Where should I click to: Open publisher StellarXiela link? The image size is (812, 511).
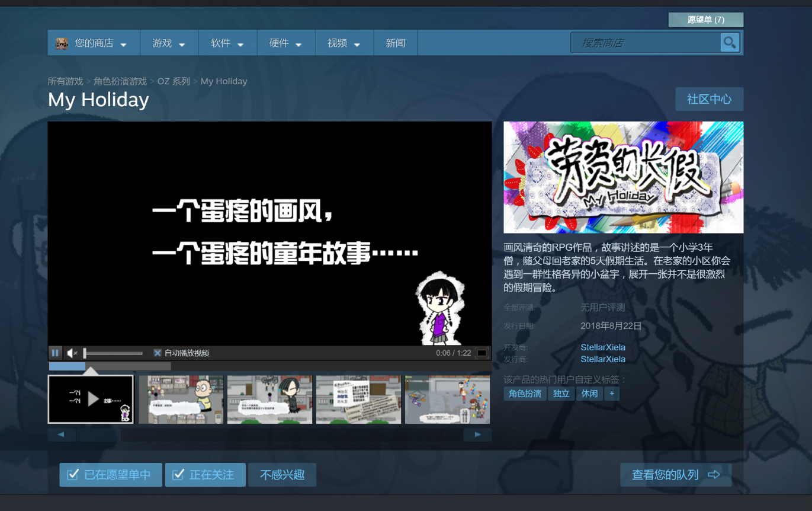coord(603,359)
